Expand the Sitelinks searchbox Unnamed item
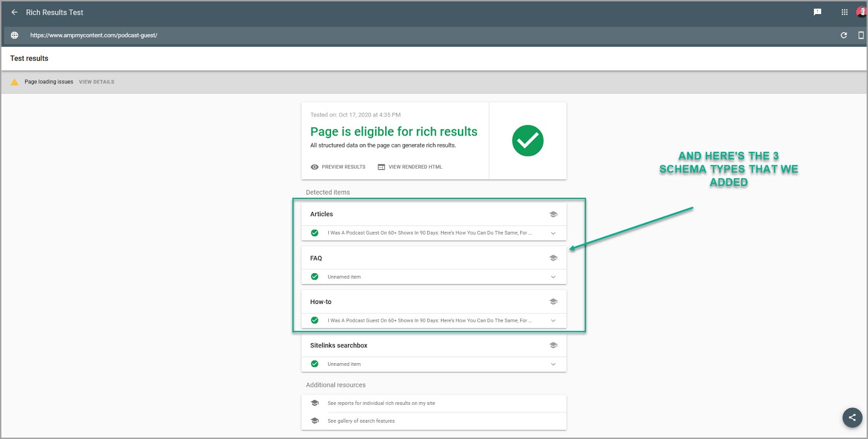The image size is (868, 439). point(553,364)
